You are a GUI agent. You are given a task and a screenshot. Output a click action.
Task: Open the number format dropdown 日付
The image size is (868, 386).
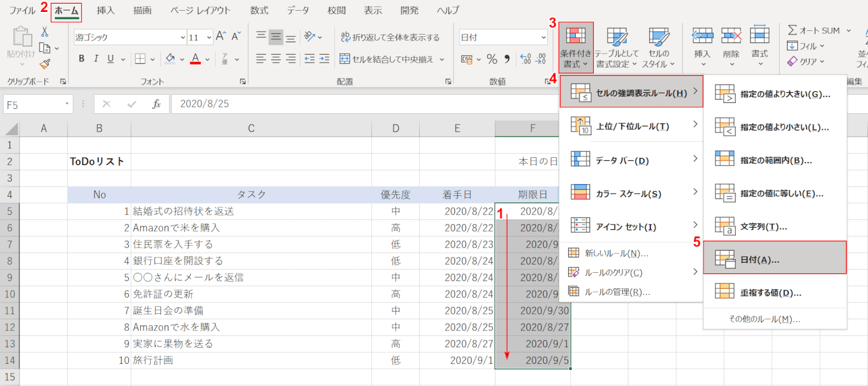coord(542,37)
